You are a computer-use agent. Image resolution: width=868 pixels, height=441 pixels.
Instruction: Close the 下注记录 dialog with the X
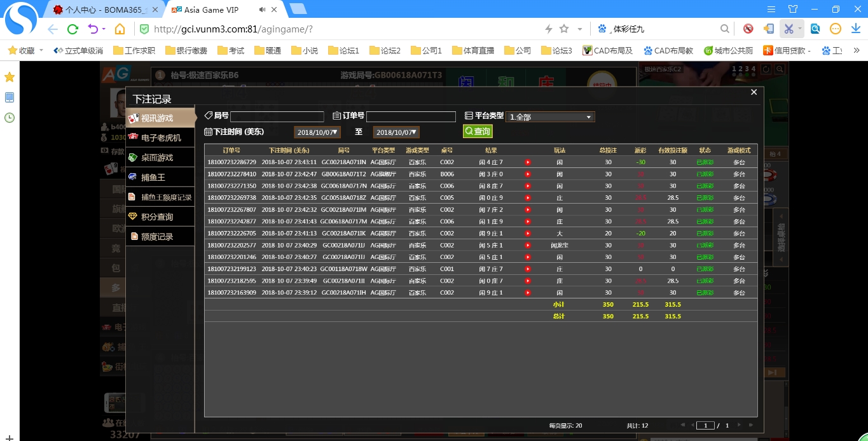[754, 92]
